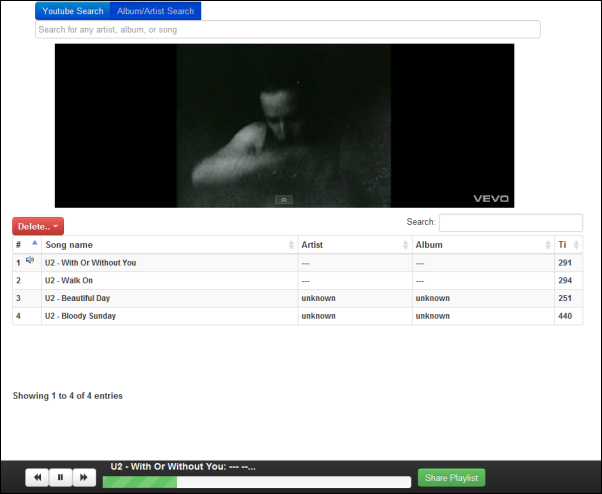Click the artist dashes in Walk On row

pos(306,281)
